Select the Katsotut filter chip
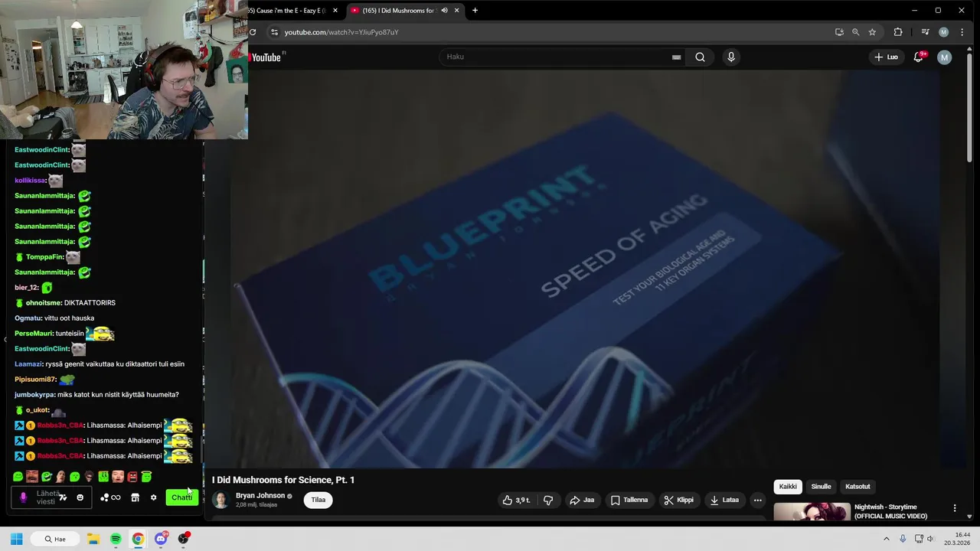This screenshot has height=551, width=980. pyautogui.click(x=857, y=487)
